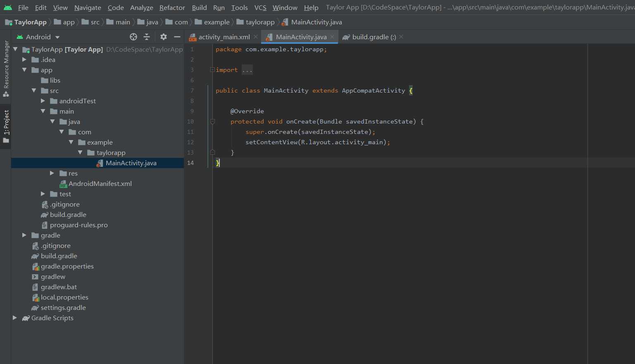Select MainActivity.java in project tree
The width and height of the screenshot is (635, 364).
click(x=126, y=163)
